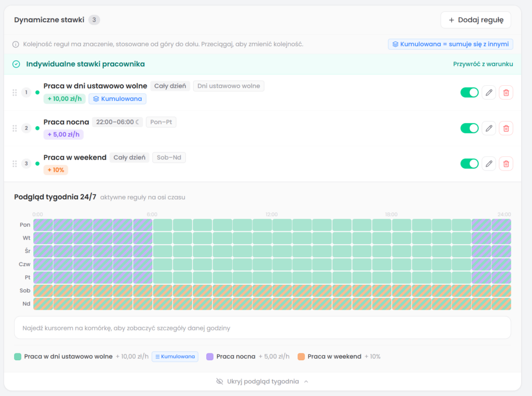Viewport: 532px width, 396px height.
Task: Click the Kumulowana tag under rule 1
Action: click(117, 99)
